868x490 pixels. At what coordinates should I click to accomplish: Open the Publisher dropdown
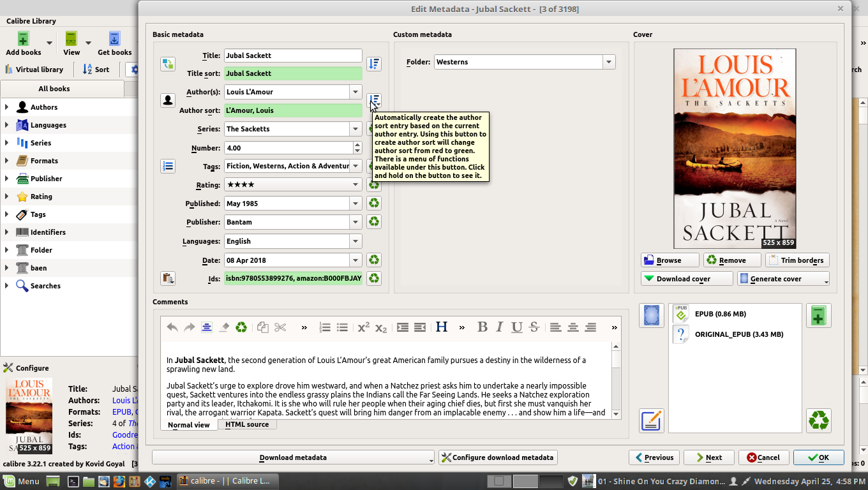pos(355,222)
